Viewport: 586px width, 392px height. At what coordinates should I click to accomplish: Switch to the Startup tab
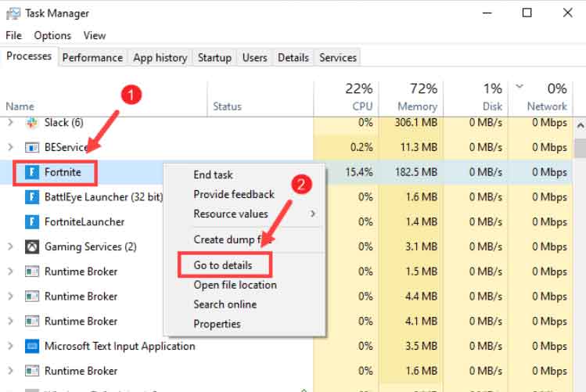tap(214, 58)
